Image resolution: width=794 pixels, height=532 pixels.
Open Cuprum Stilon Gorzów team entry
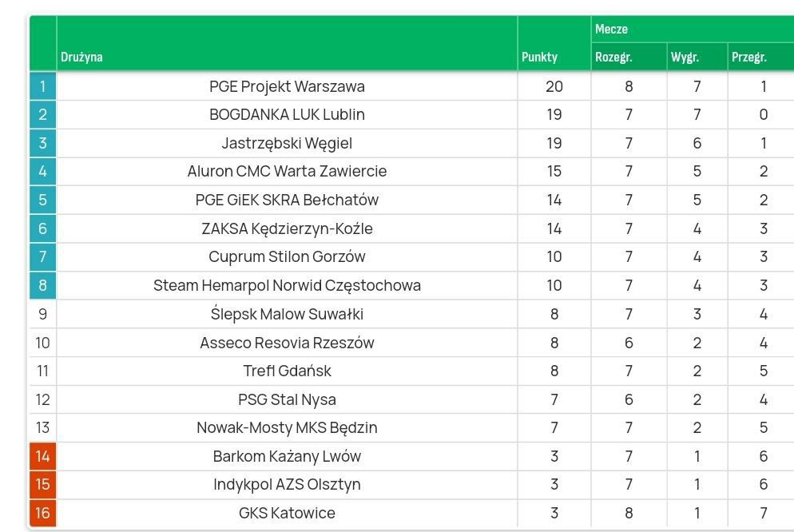[x=287, y=256]
